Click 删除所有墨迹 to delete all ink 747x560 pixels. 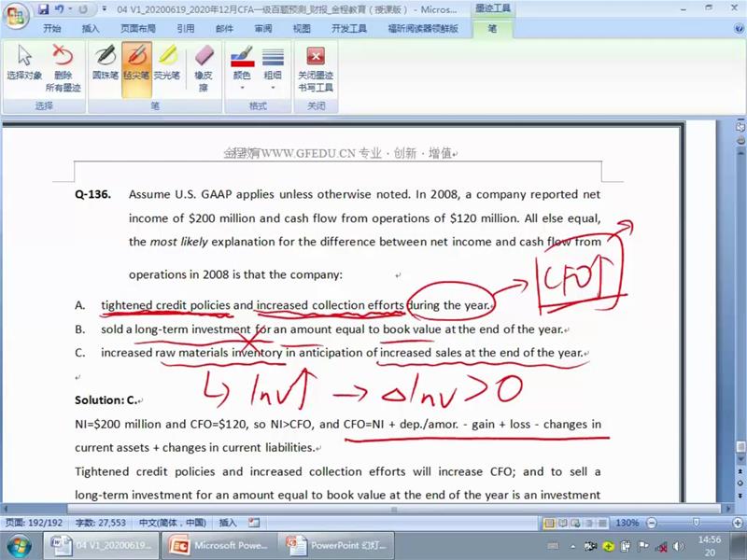[x=63, y=67]
